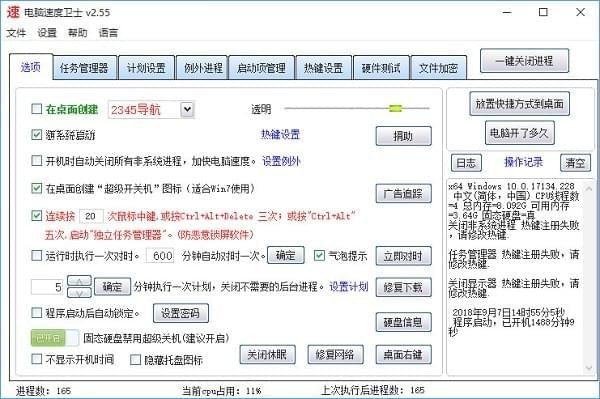The image size is (600, 399).
Task: Switch to the 文件加密 tab
Action: [x=439, y=68]
